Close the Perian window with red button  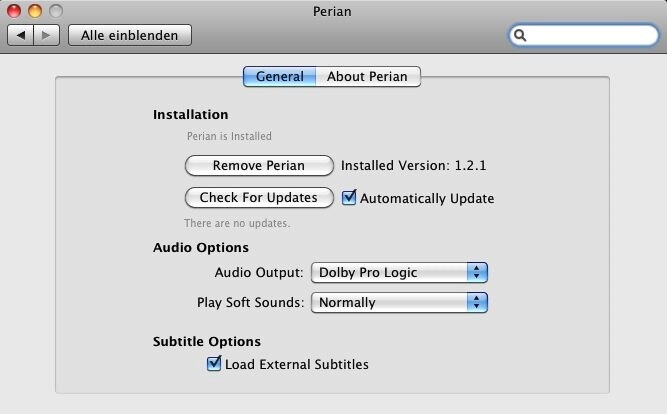coord(14,11)
